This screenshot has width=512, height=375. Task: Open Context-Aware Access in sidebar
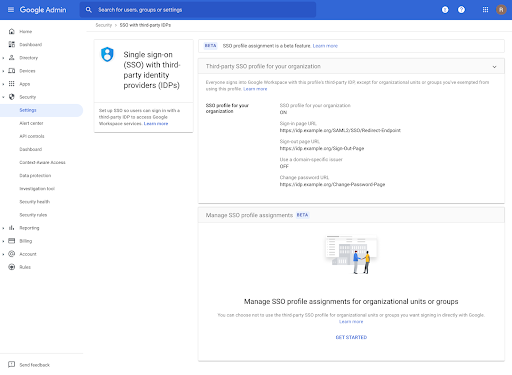pyautogui.click(x=42, y=162)
